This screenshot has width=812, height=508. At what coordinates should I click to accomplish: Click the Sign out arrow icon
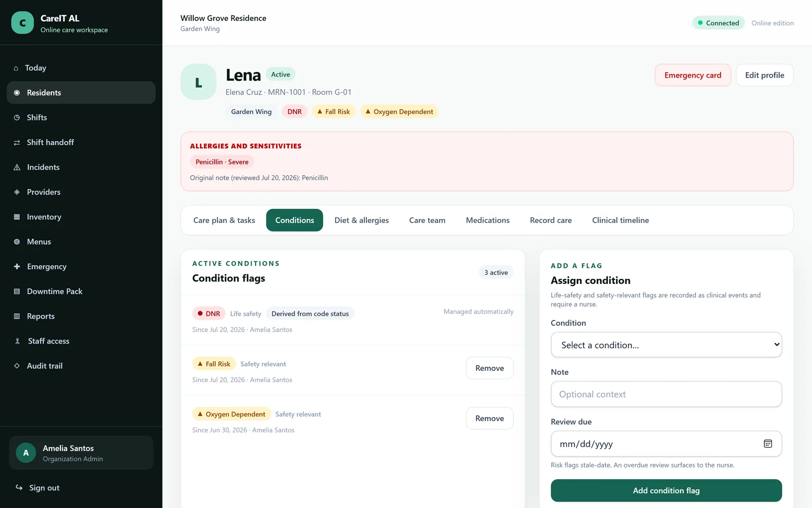pos(19,488)
